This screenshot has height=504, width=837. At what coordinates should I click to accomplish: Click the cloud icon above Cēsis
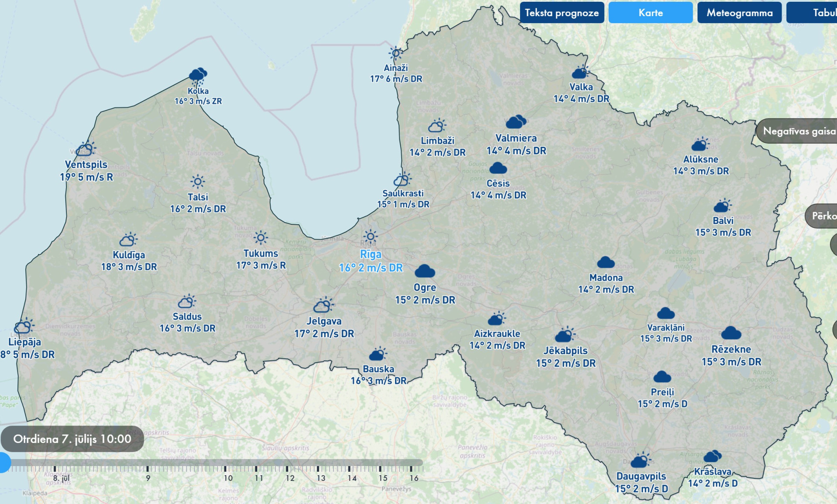498,168
